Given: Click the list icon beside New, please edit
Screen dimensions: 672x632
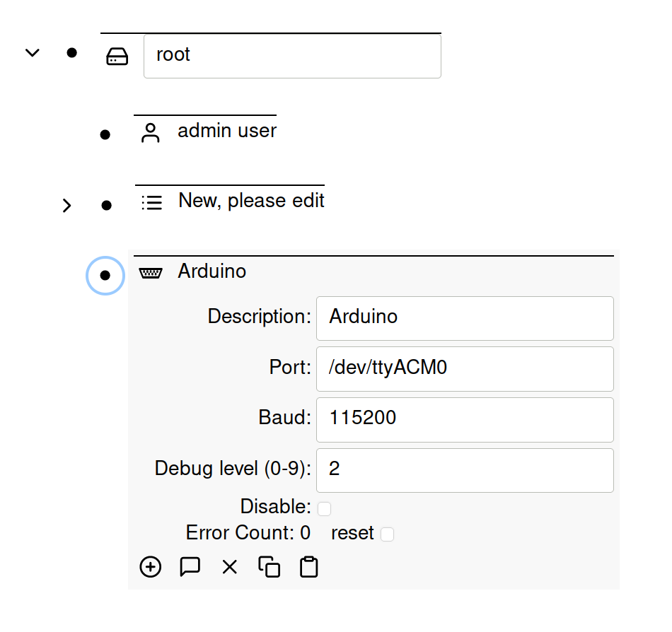Looking at the screenshot, I should 151,203.
